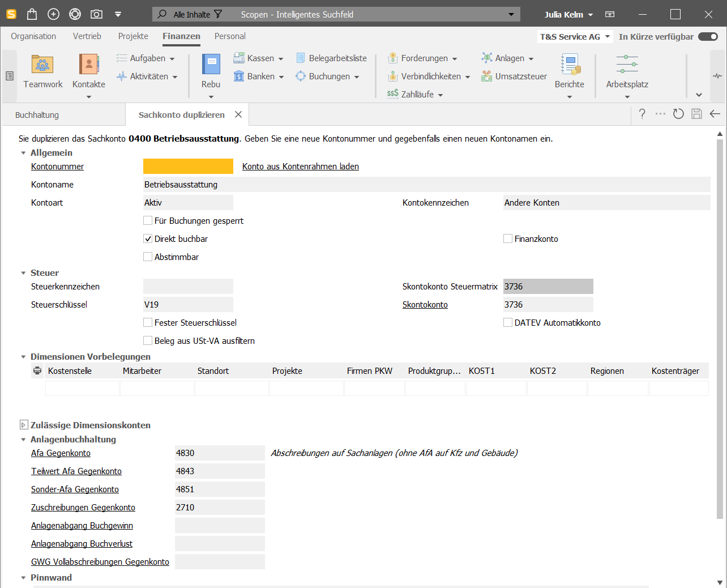Click the plus circle icon in title bar
The width and height of the screenshot is (727, 588).
pos(53,14)
